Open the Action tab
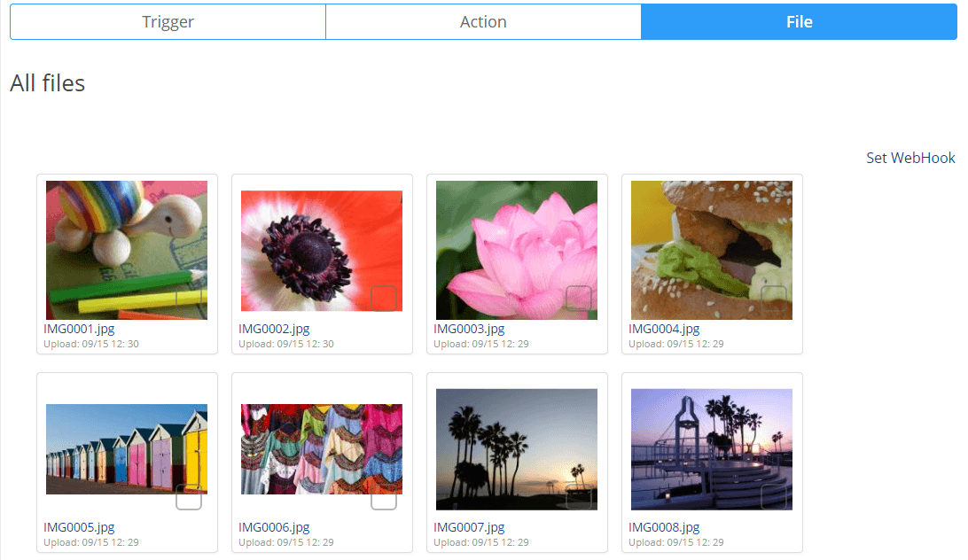This screenshot has width=968, height=560. (483, 22)
